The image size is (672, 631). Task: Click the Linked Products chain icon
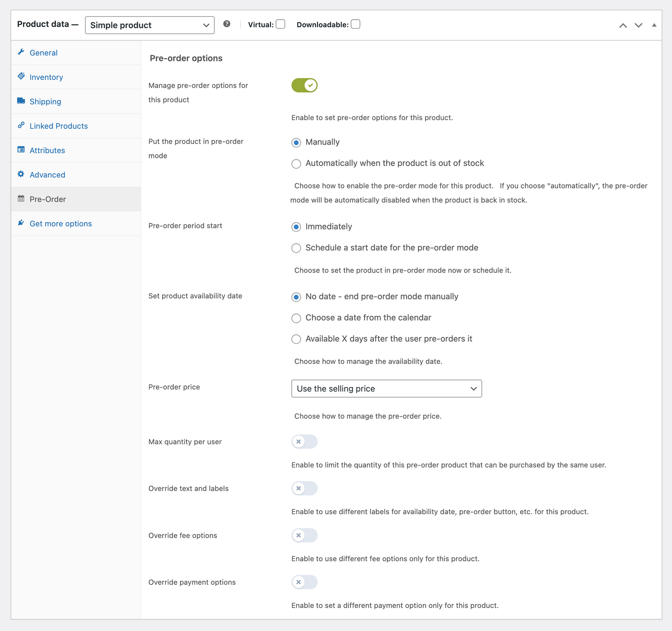click(x=21, y=125)
